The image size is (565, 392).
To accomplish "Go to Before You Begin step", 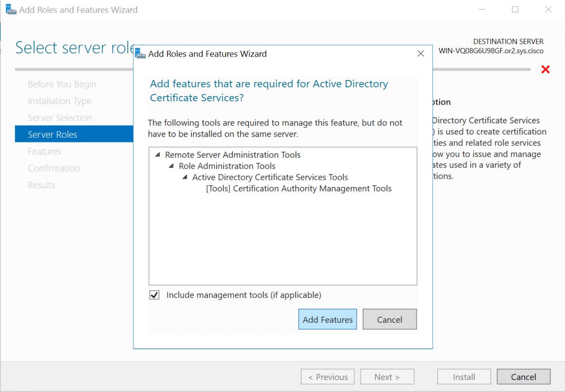I will pyautogui.click(x=62, y=84).
